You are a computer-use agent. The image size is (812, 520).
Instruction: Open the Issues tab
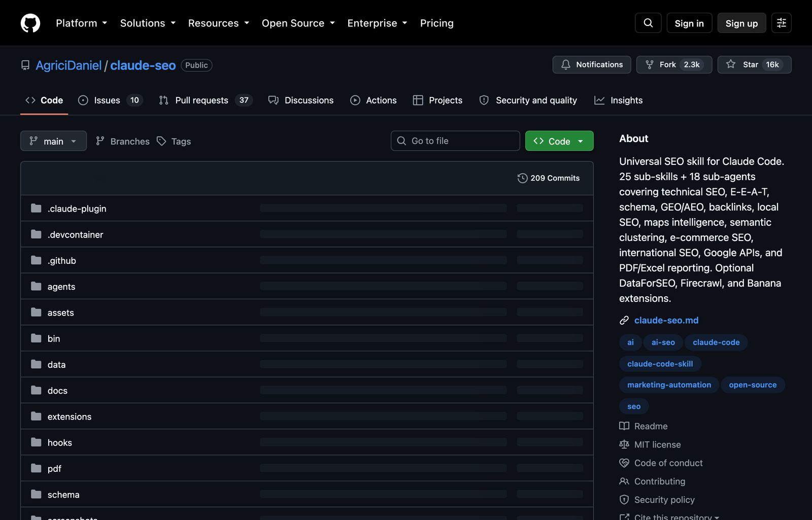pos(111,100)
